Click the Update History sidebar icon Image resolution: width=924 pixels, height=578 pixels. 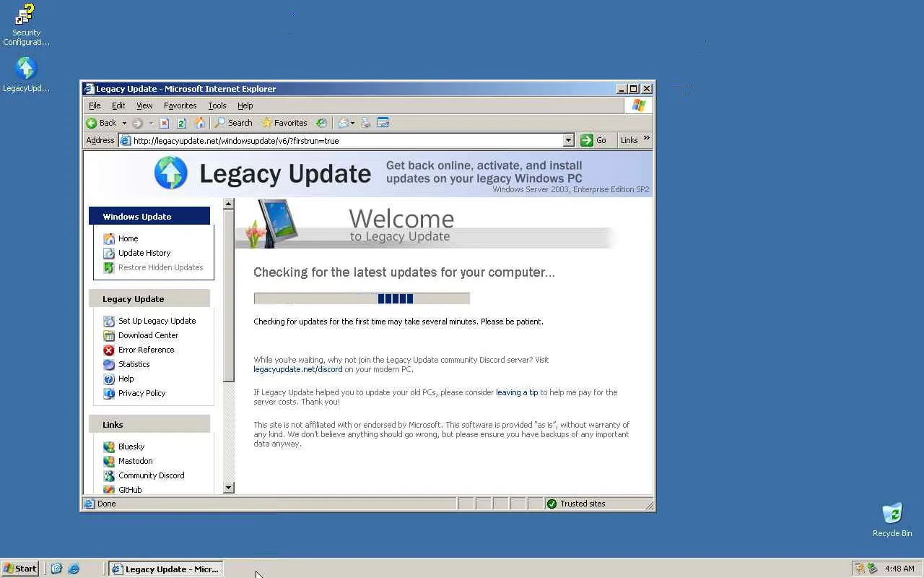[109, 253]
